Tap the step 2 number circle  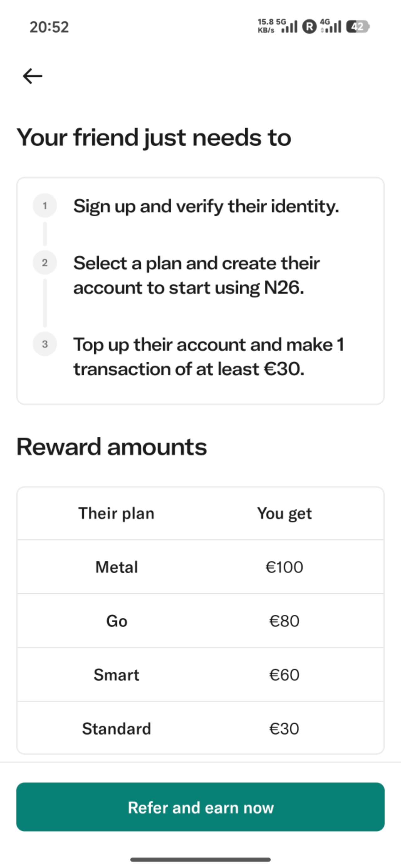[x=44, y=263]
